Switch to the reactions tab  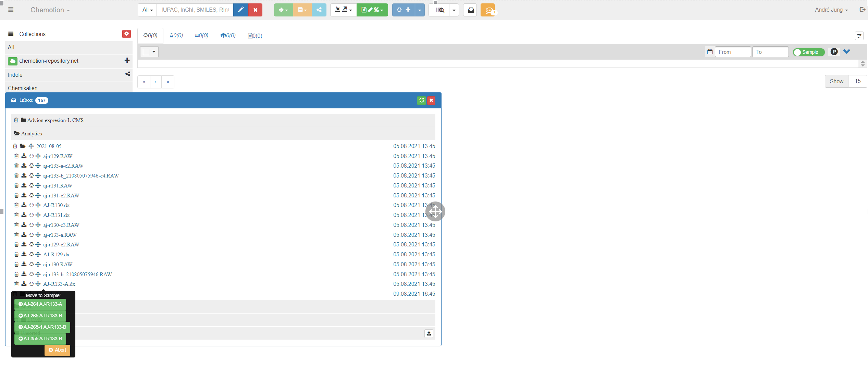[176, 35]
